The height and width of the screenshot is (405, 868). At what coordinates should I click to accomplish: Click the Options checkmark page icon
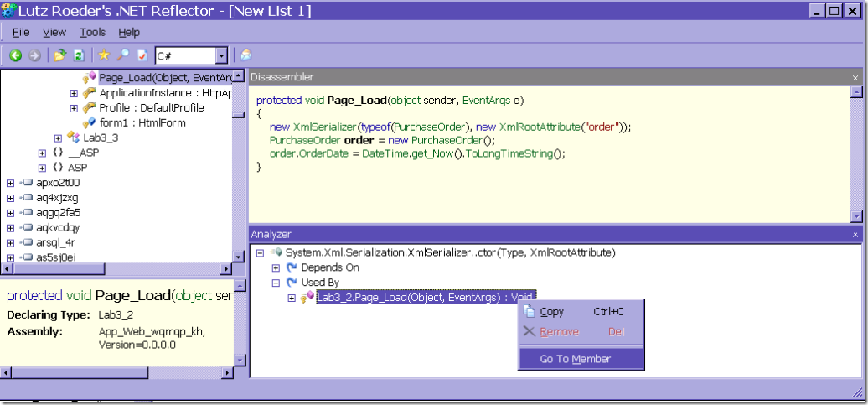(142, 55)
